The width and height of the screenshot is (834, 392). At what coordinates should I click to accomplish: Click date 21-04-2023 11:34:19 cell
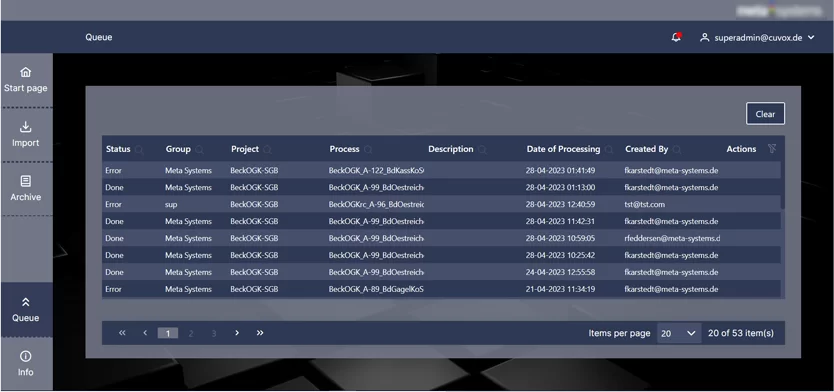560,289
